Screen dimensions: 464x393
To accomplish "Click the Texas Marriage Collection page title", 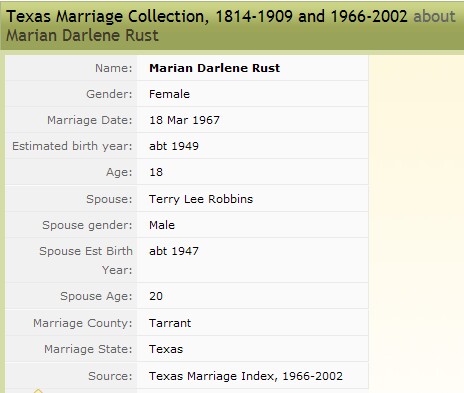I will [207, 16].
